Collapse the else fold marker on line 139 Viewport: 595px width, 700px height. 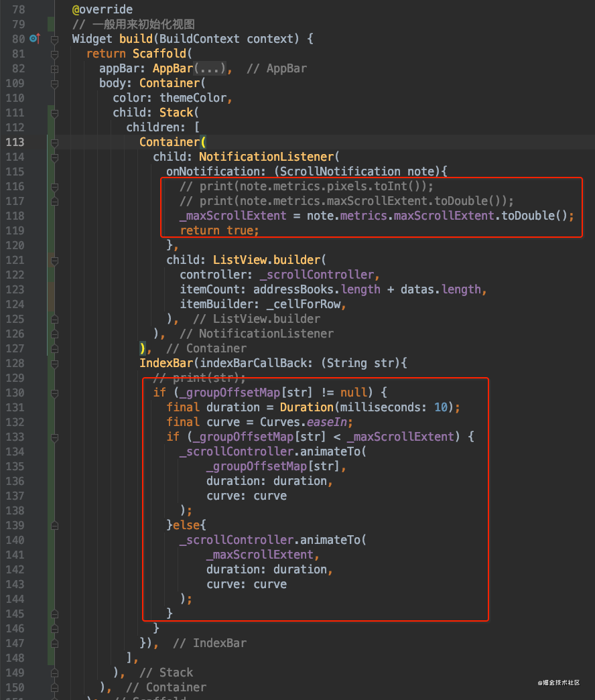54,526
